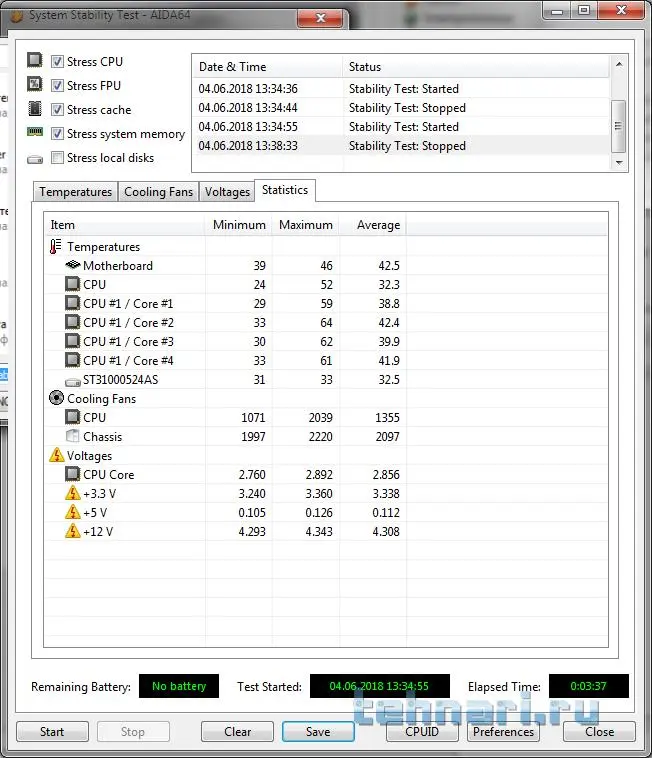The height and width of the screenshot is (758, 652).
Task: Click the Clear button
Action: click(x=237, y=731)
